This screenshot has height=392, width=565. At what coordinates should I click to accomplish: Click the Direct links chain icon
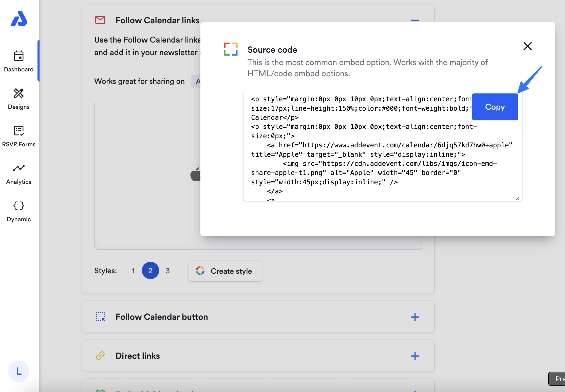tap(100, 356)
